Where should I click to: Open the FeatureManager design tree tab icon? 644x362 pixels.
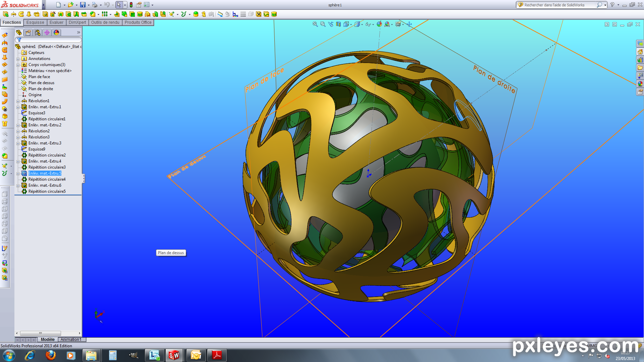19,33
